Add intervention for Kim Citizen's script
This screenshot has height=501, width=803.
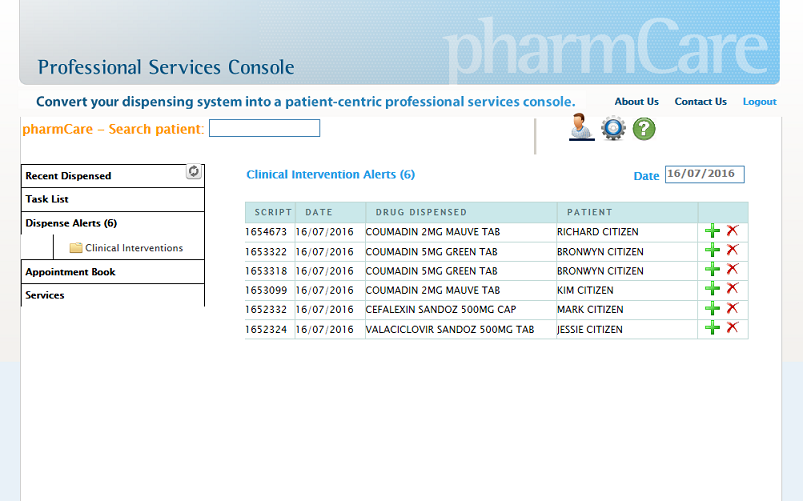pos(712,289)
